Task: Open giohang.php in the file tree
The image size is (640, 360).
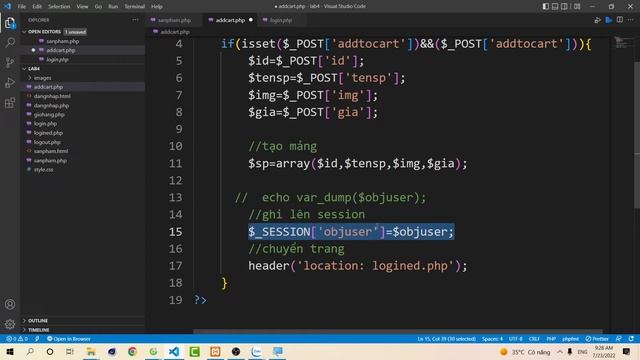Action: (49, 114)
